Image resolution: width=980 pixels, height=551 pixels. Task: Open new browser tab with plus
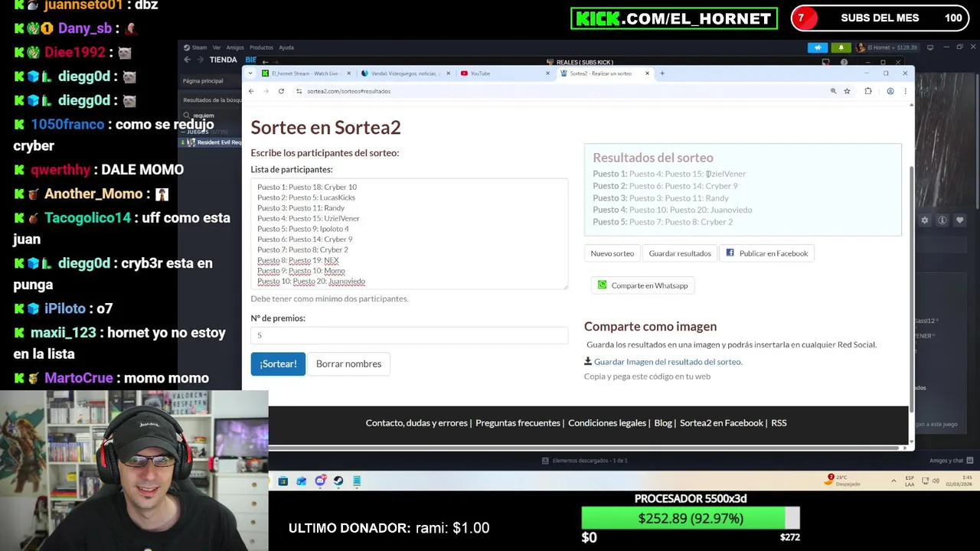662,73
